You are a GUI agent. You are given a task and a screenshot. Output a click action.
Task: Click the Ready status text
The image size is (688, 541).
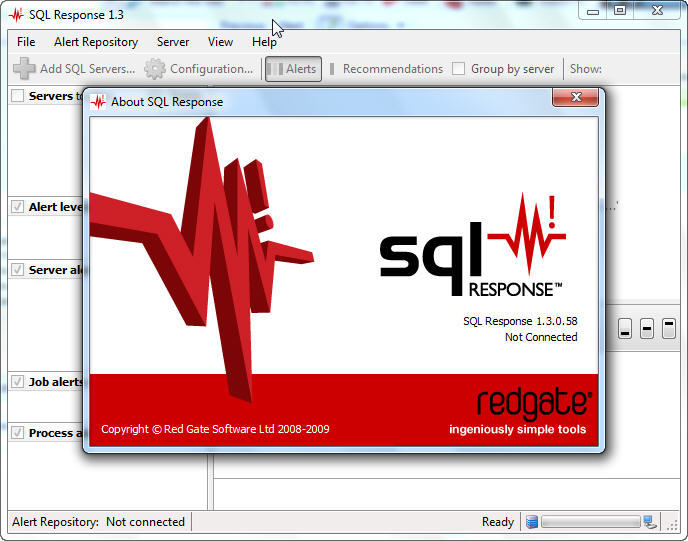498,522
